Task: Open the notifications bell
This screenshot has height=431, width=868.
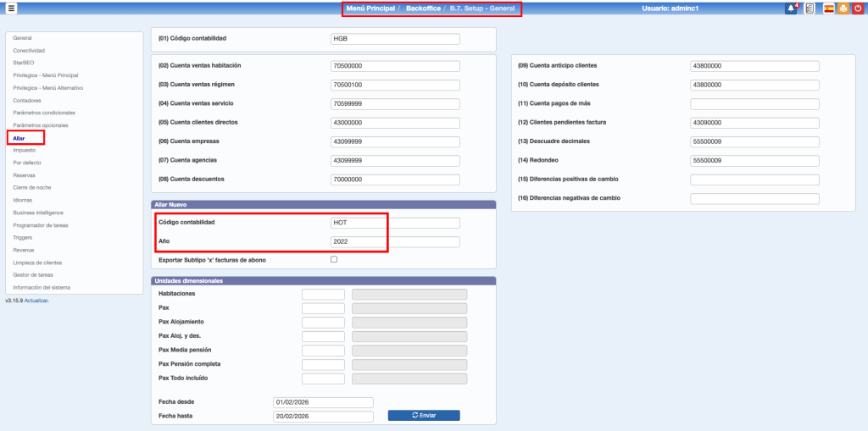Action: point(792,8)
